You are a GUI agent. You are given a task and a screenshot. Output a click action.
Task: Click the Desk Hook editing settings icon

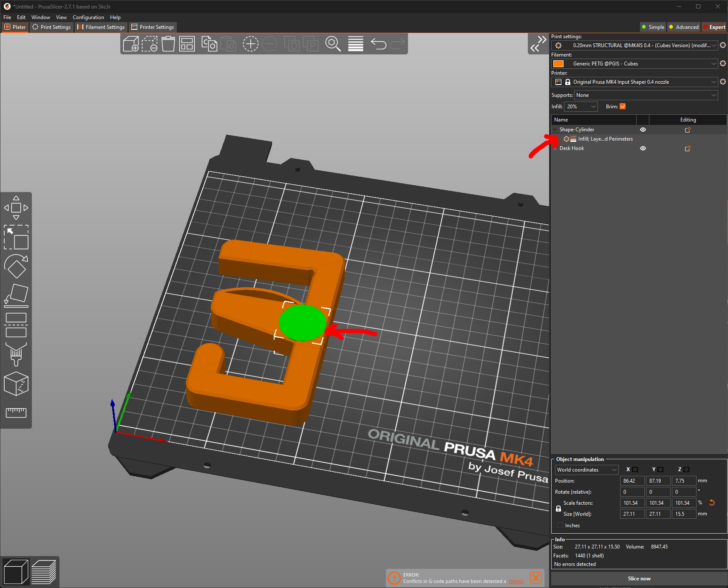[688, 148]
